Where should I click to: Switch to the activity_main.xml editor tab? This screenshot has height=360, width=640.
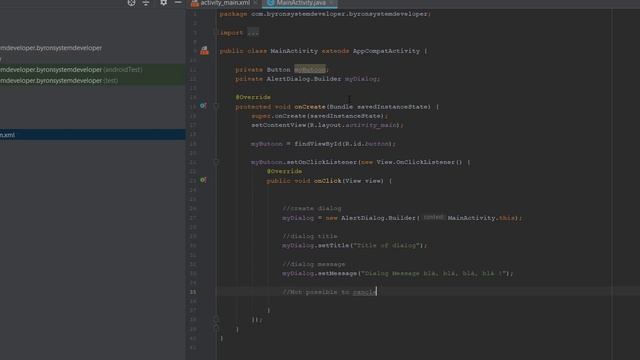coord(224,3)
